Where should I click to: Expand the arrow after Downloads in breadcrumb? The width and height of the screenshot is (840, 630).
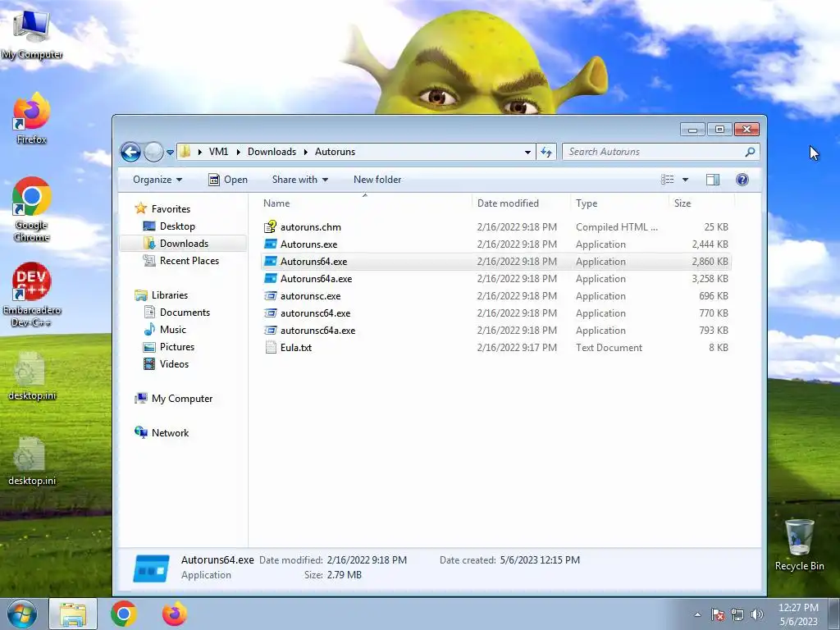pyautogui.click(x=305, y=152)
